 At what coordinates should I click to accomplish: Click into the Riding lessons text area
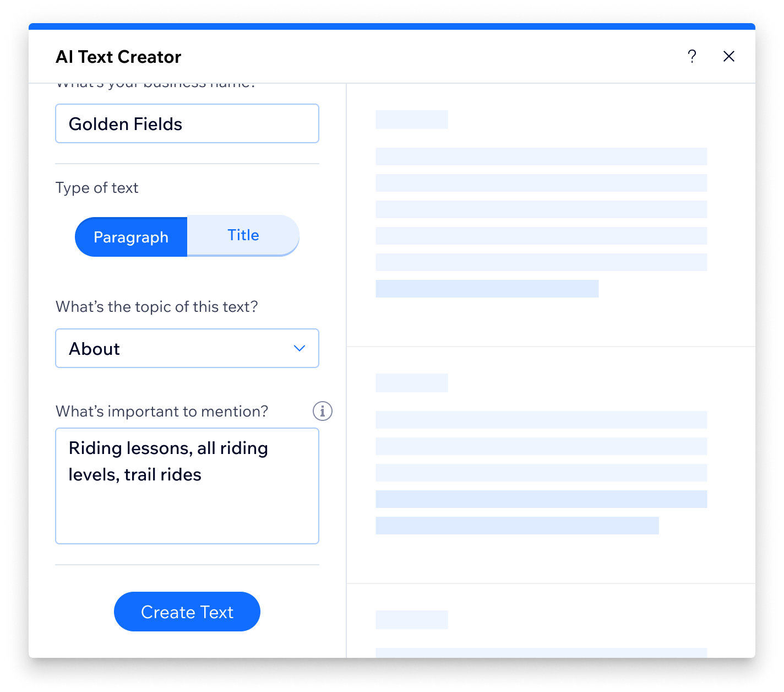(x=187, y=486)
